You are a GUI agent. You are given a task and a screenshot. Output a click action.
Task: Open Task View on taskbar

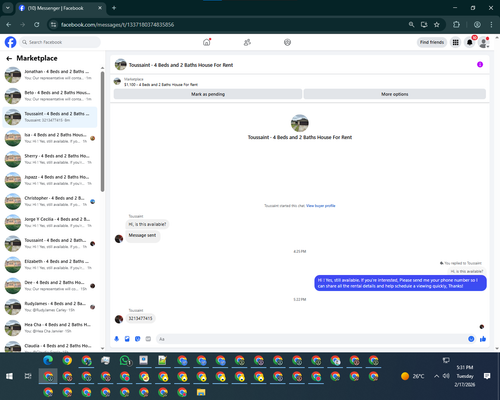click(28, 376)
